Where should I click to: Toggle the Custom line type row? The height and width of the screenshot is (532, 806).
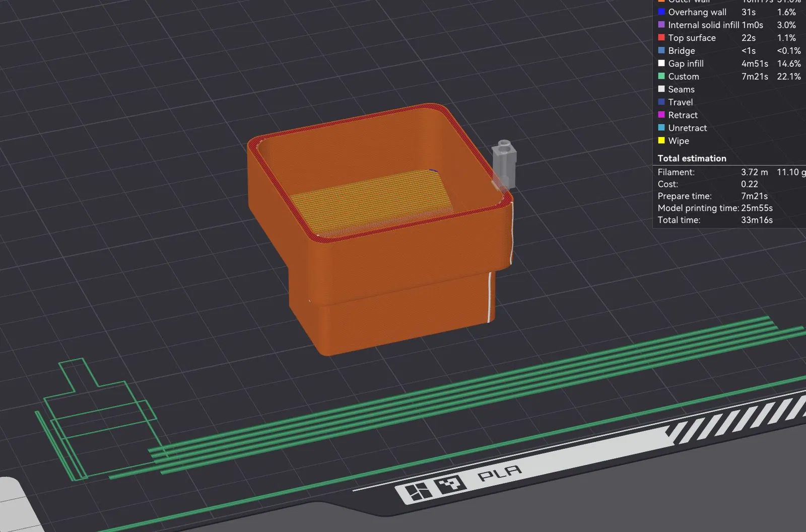729,76
